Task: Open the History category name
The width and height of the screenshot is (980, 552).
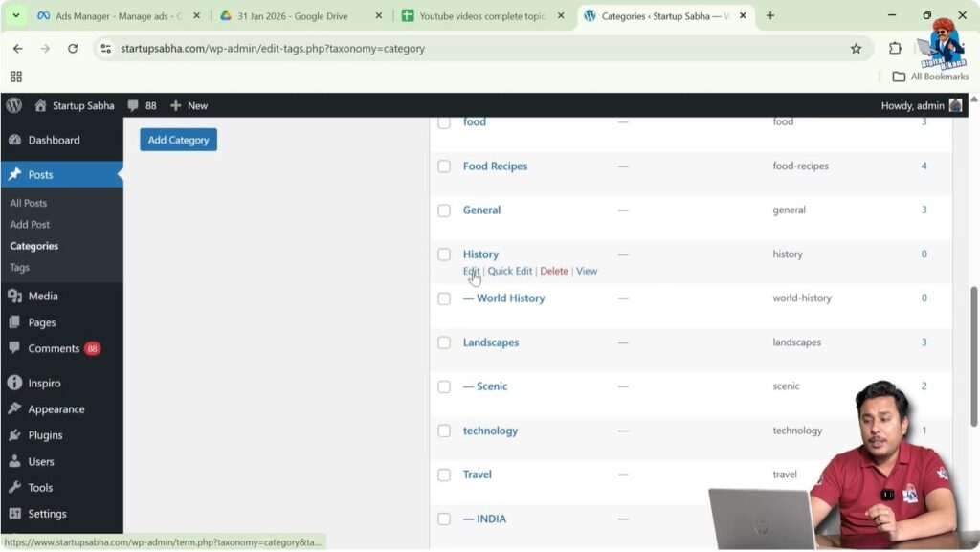Action: click(480, 254)
